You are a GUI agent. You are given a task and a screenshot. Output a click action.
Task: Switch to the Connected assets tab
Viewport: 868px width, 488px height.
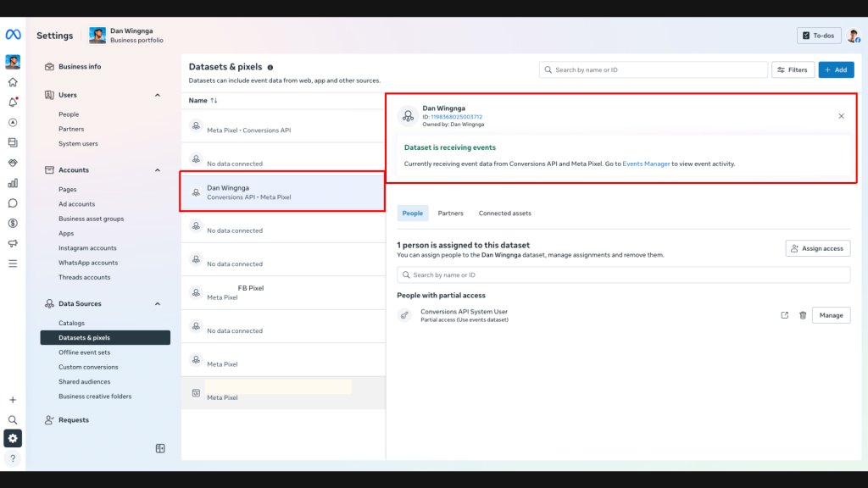505,213
